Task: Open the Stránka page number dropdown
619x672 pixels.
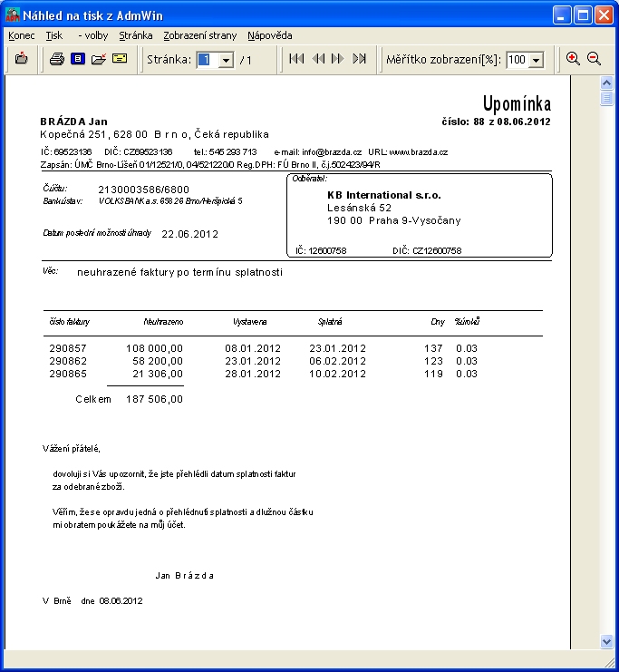Action: pyautogui.click(x=226, y=60)
